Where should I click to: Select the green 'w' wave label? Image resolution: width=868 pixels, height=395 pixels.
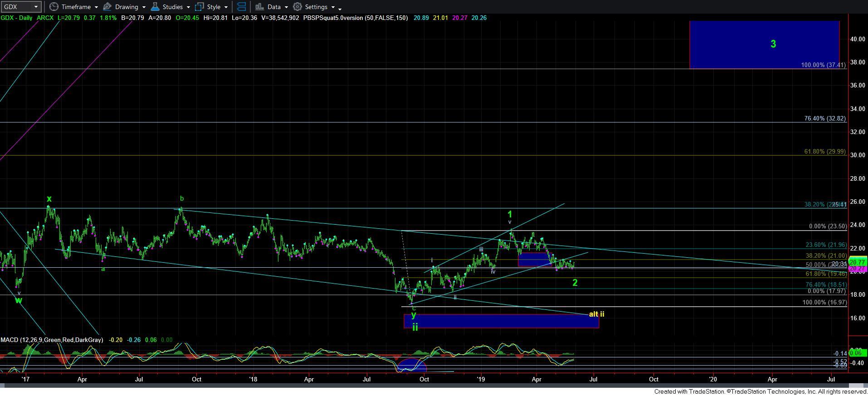19,300
